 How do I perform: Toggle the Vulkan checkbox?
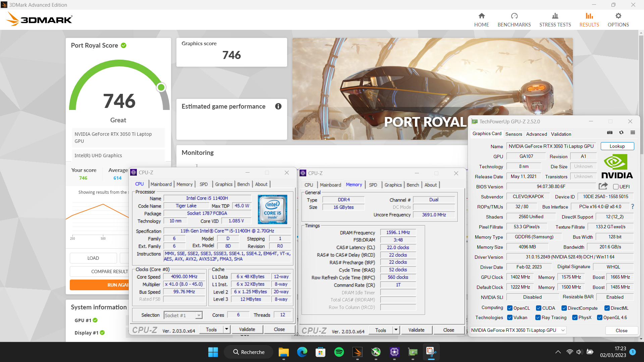click(x=509, y=317)
